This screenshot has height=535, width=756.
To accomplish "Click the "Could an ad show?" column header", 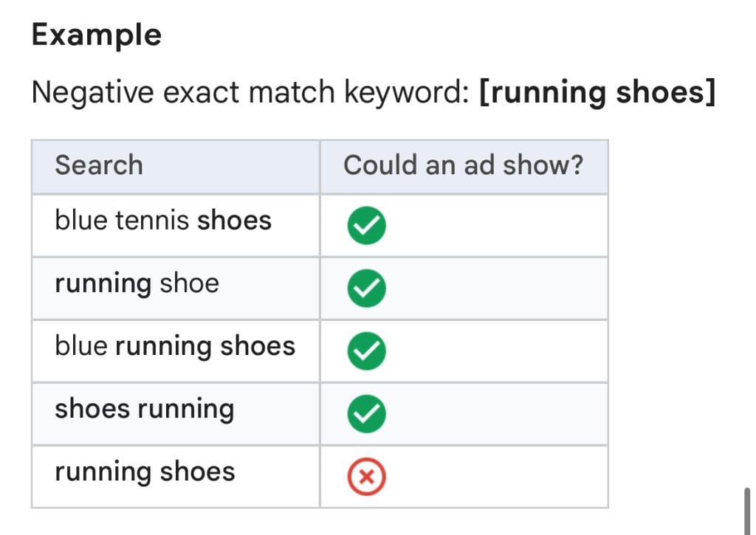I will 463,165.
